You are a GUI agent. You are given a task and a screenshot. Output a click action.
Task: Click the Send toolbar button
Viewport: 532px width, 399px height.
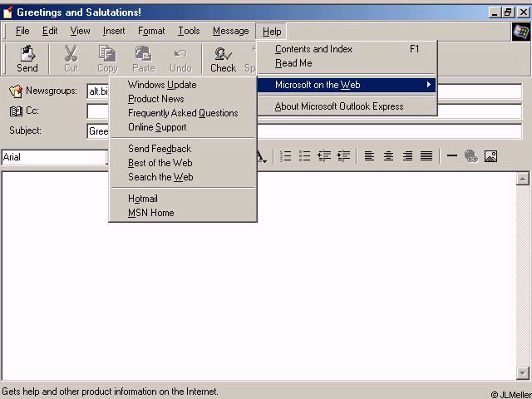(x=27, y=59)
